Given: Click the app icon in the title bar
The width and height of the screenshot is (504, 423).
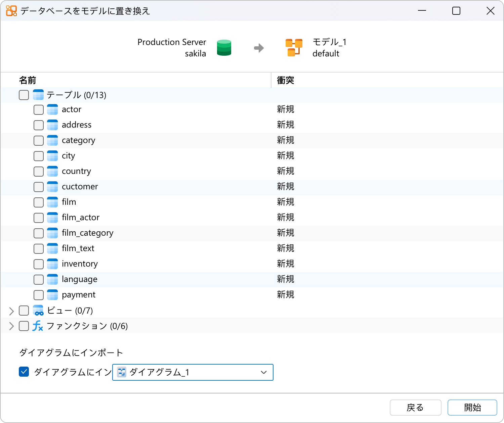Looking at the screenshot, I should tap(11, 11).
